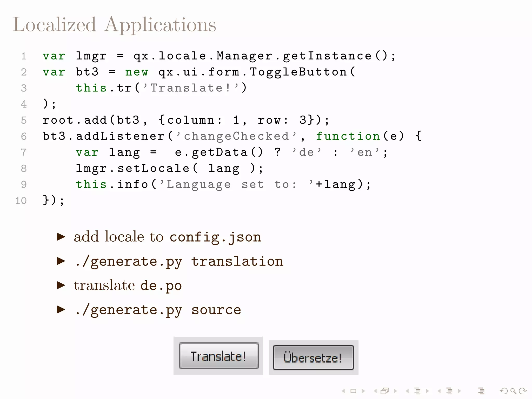Image resolution: width=532 pixels, height=399 pixels.
Task: Click the bullet before 'add locale to config.json'
Action: pos(61,237)
